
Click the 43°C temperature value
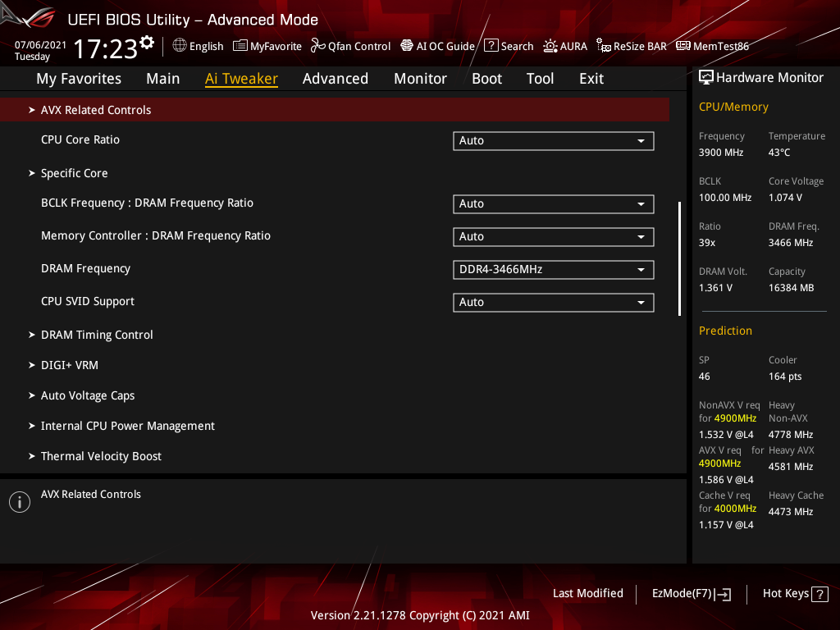click(779, 153)
